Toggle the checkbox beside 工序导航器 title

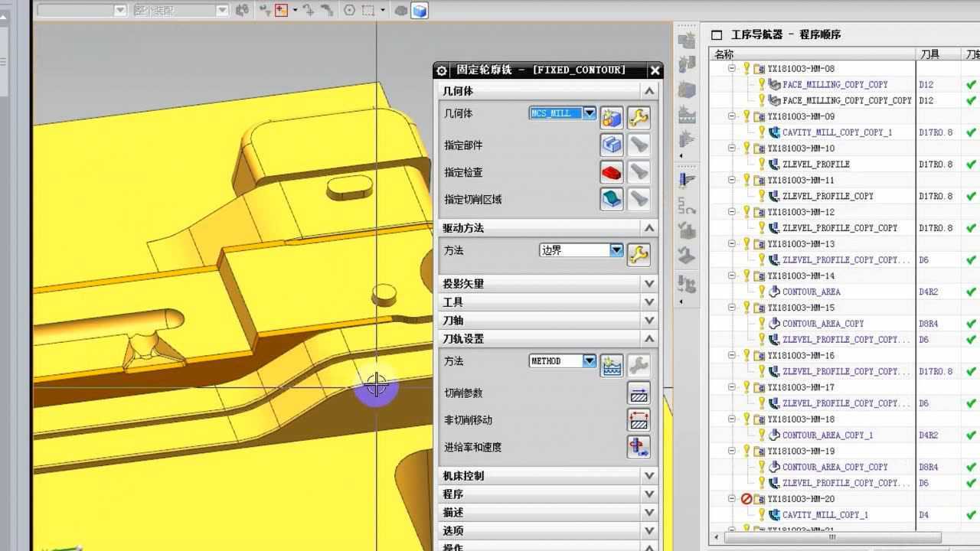tap(717, 35)
